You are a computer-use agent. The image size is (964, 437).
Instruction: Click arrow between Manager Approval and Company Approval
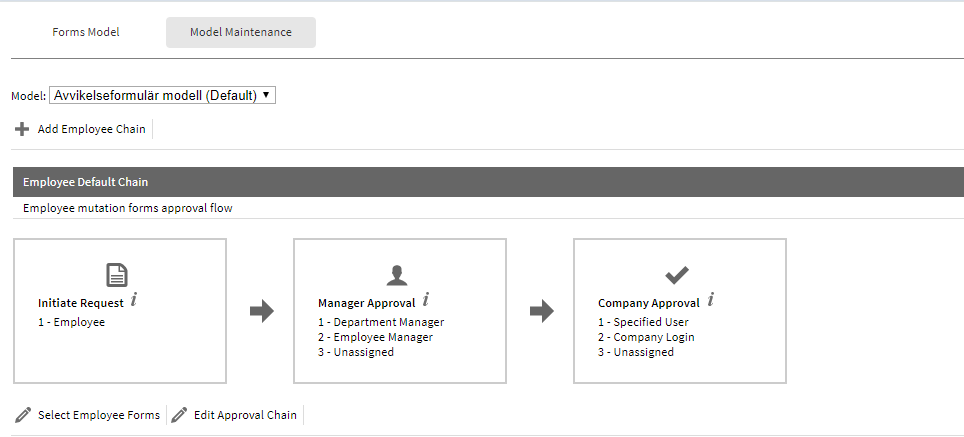point(542,311)
